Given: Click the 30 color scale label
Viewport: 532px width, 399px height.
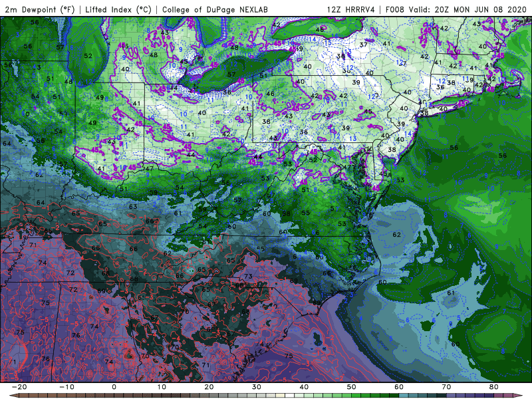Looking at the screenshot, I should 257,387.
